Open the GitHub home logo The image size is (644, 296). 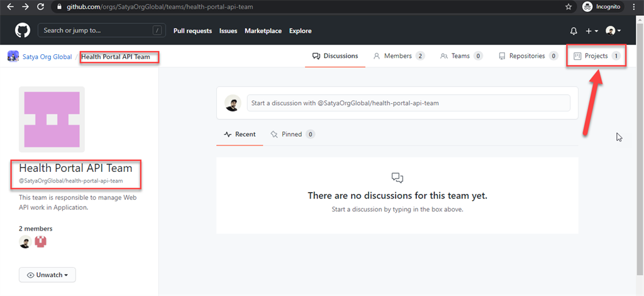(x=23, y=30)
